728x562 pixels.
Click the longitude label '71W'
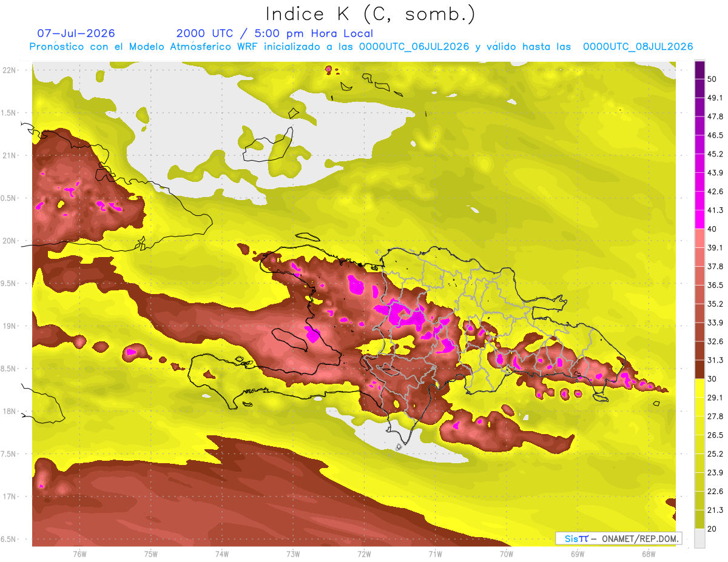tap(435, 554)
